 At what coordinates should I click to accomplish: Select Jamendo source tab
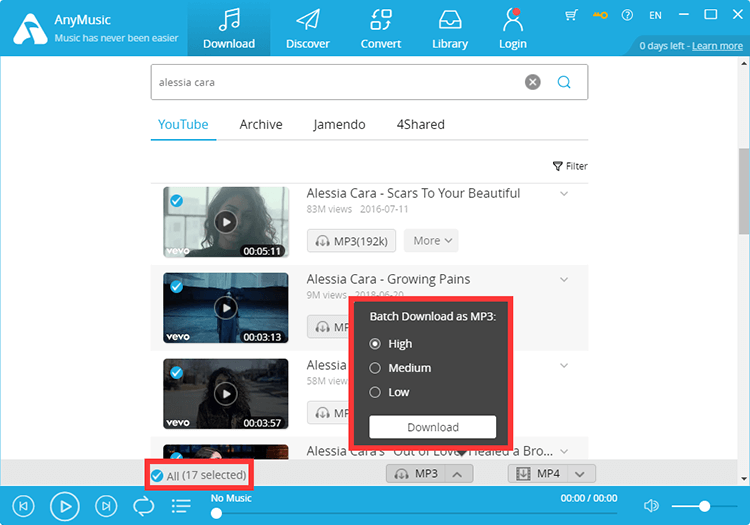point(339,124)
